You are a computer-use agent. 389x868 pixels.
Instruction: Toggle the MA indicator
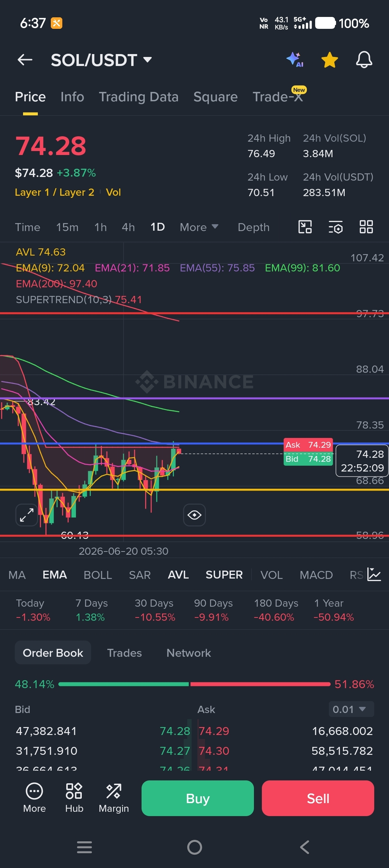(x=17, y=575)
